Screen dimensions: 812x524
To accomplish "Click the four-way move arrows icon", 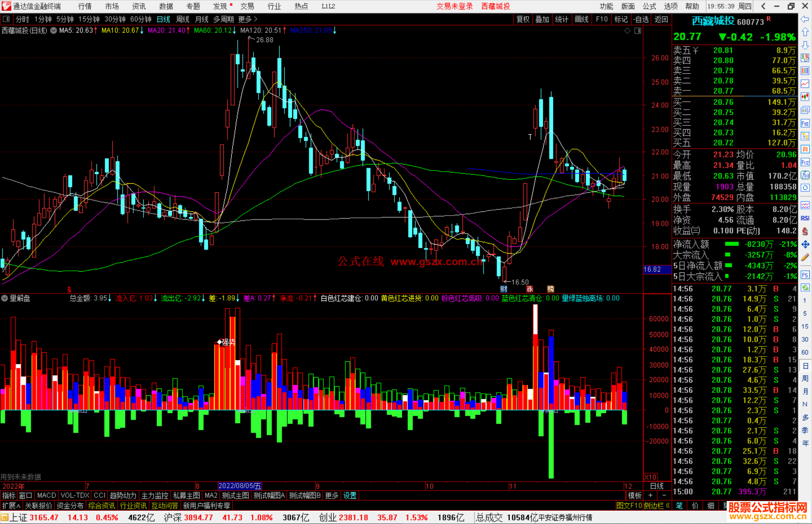I will click(805, 245).
